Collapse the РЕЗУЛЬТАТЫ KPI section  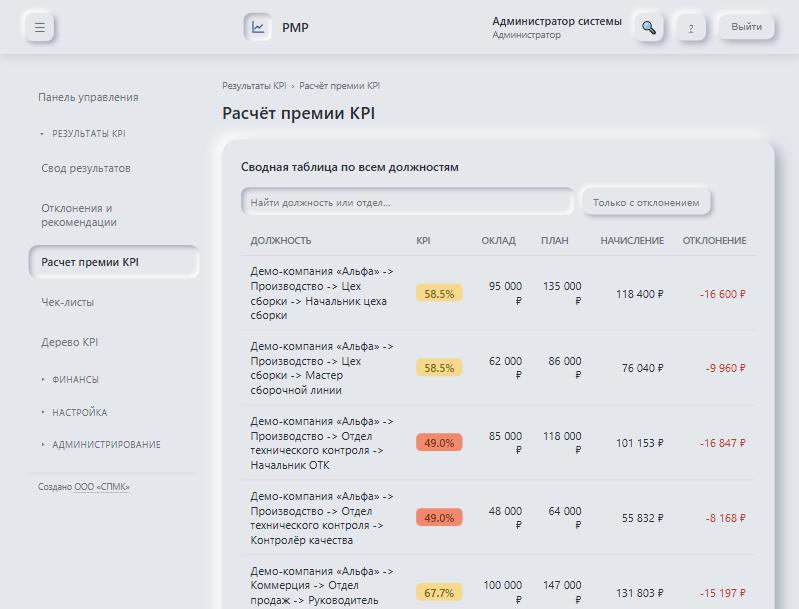(89, 134)
